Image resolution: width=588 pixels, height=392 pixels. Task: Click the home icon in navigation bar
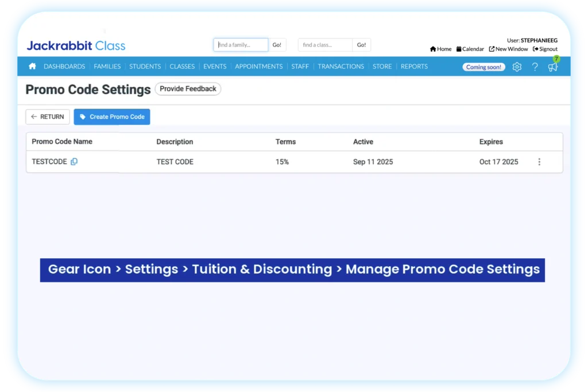32,67
